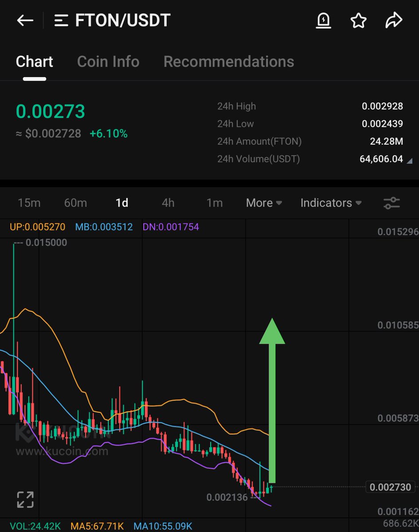The height and width of the screenshot is (532, 419).
Task: Select the 60m timeframe
Action: click(76, 203)
